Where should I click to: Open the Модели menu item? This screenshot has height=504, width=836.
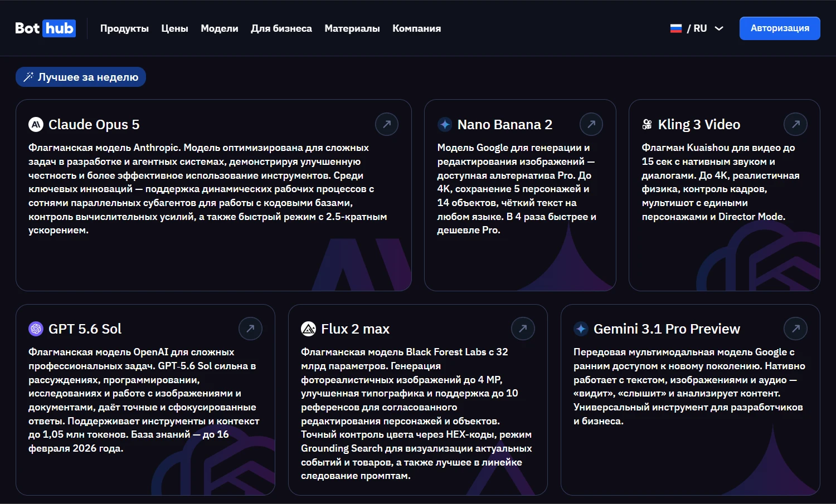(x=220, y=28)
